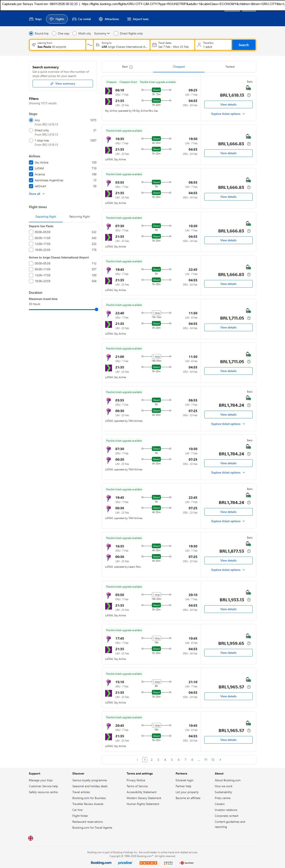Click the Leaving from Sao Paulo field
The height and width of the screenshot is (868, 285).
click(x=57, y=45)
